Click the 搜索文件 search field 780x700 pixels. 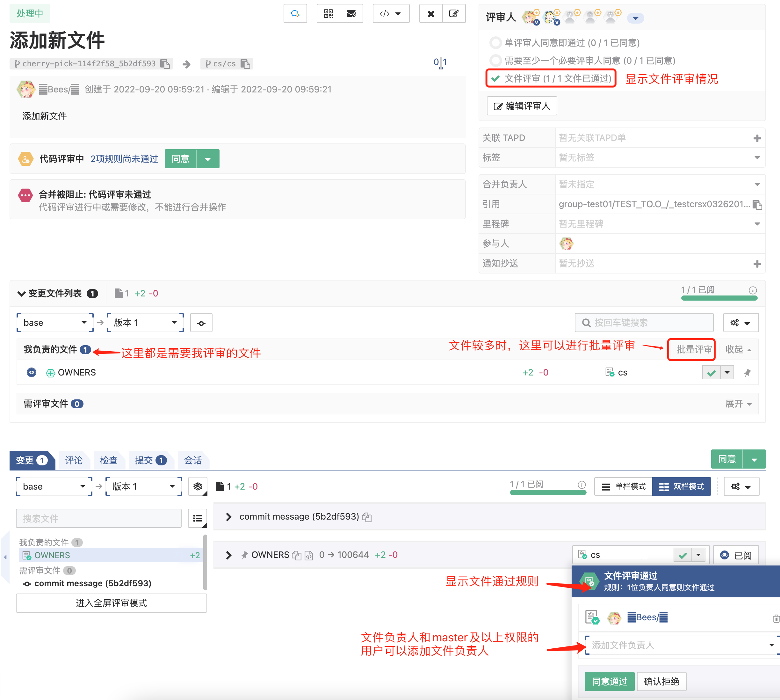(x=98, y=518)
